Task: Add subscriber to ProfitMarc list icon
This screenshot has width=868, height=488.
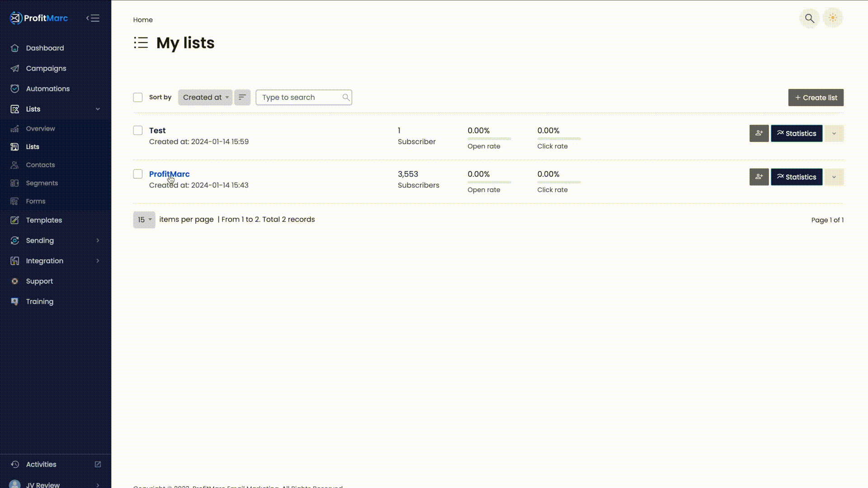Action: 759,177
